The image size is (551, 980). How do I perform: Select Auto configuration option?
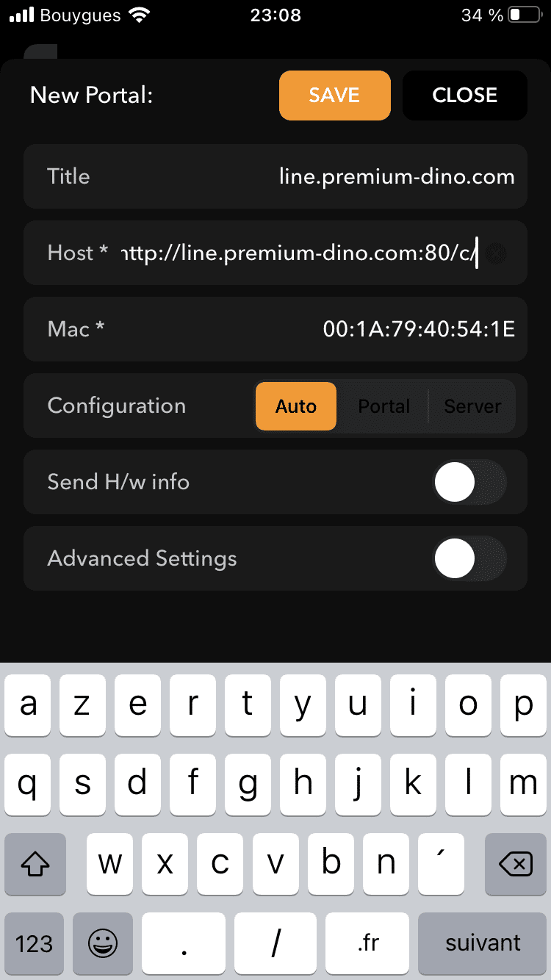pos(296,406)
